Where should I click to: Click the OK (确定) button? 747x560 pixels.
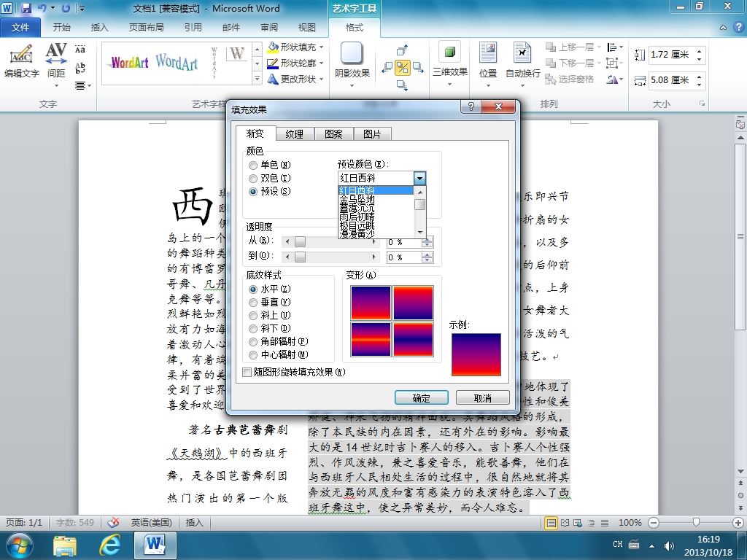(421, 398)
